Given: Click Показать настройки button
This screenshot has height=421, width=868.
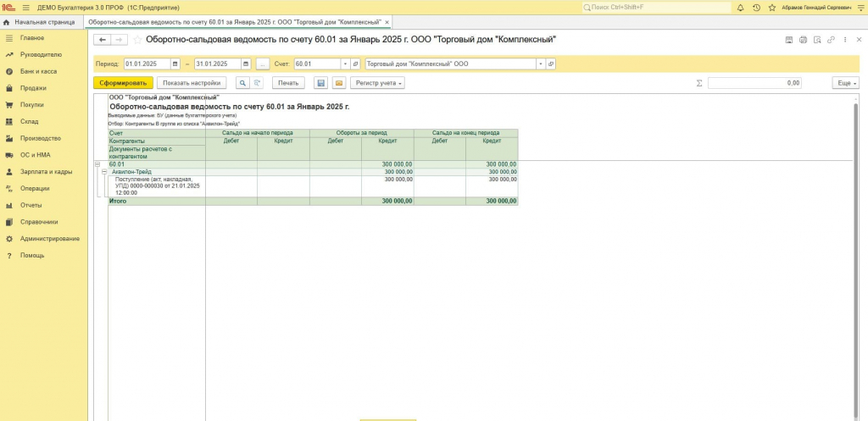Looking at the screenshot, I should (x=192, y=83).
